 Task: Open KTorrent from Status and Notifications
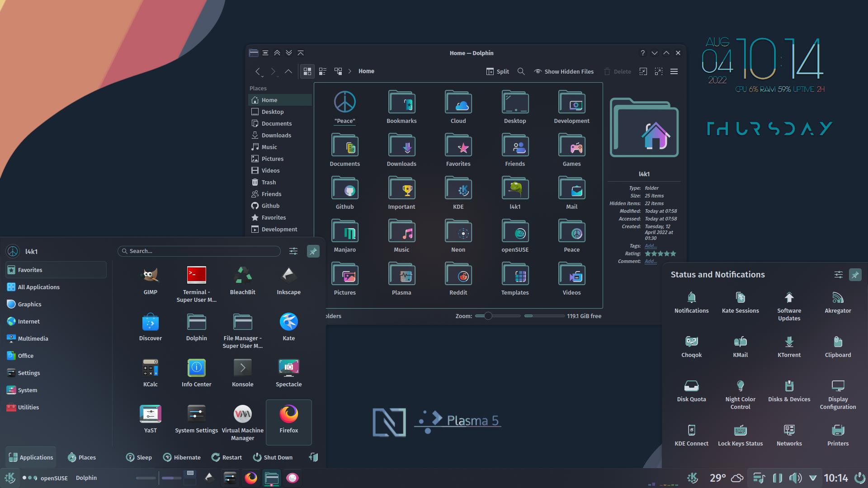[788, 346]
